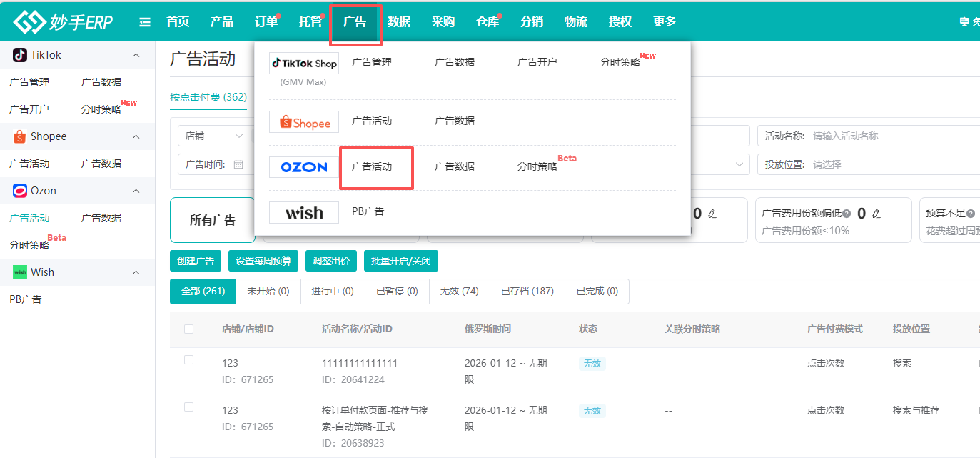This screenshot has height=458, width=980.
Task: Click the 创建广告 button
Action: coord(195,260)
